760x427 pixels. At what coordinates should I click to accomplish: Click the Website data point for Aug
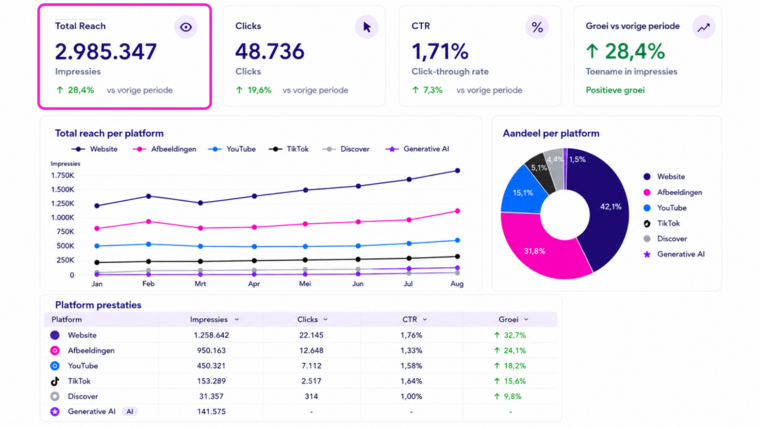click(457, 171)
